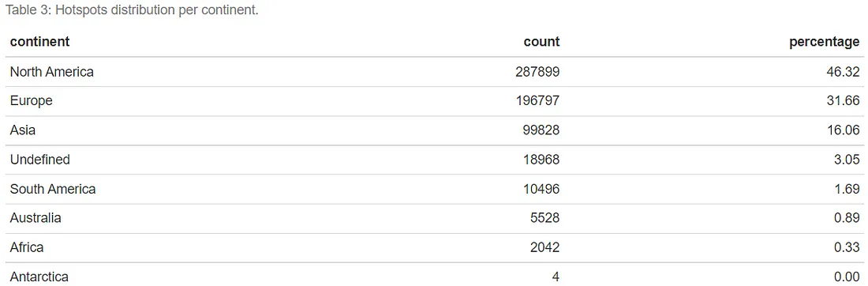Screen dimensions: 868x286
Task: Click the Asia continent cell
Action: coord(23,130)
